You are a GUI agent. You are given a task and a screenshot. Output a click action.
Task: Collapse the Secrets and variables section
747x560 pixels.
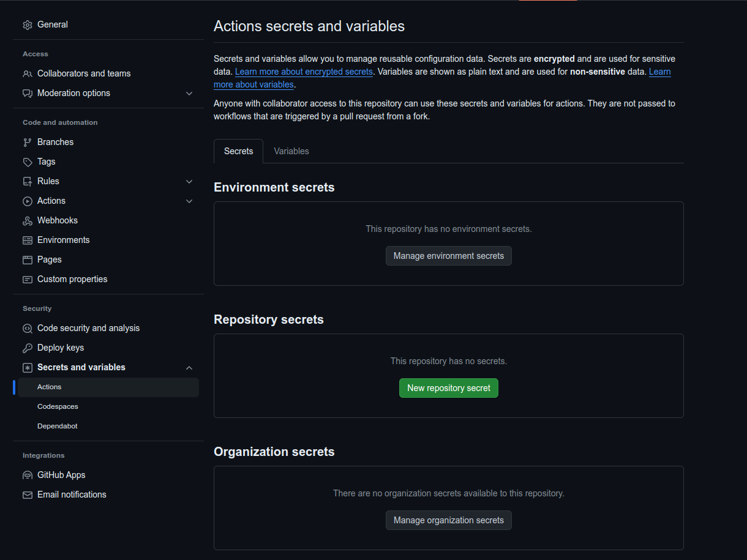tap(189, 368)
